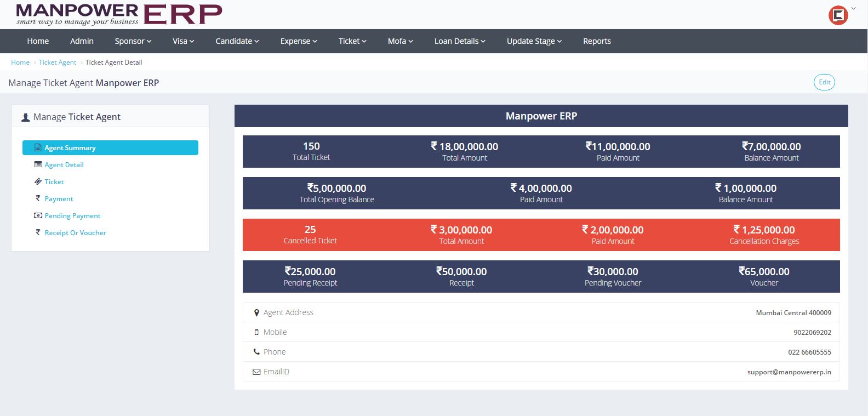Click the Ticket tag icon in sidebar
The height and width of the screenshot is (416, 868).
coord(38,181)
